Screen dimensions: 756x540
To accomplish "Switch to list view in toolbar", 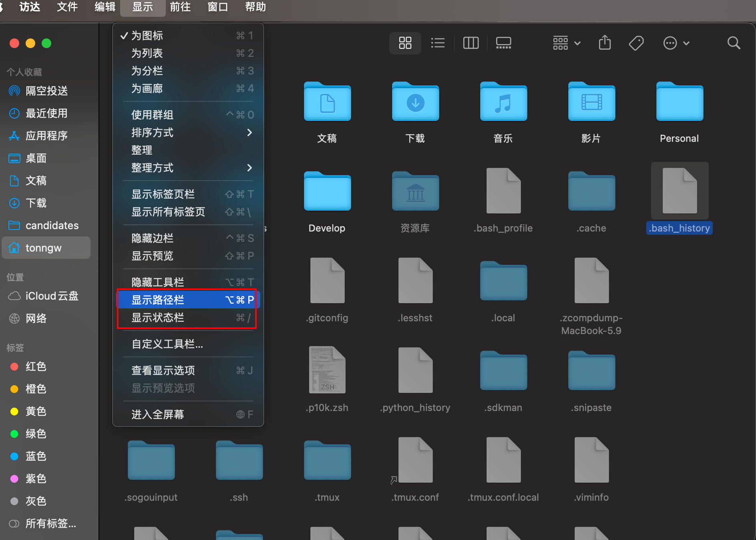I will (x=438, y=43).
